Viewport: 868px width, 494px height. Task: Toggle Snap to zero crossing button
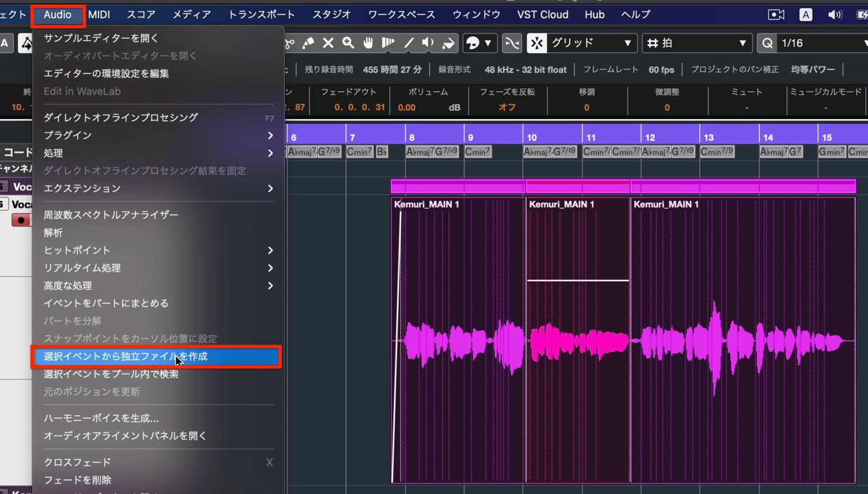(x=512, y=43)
